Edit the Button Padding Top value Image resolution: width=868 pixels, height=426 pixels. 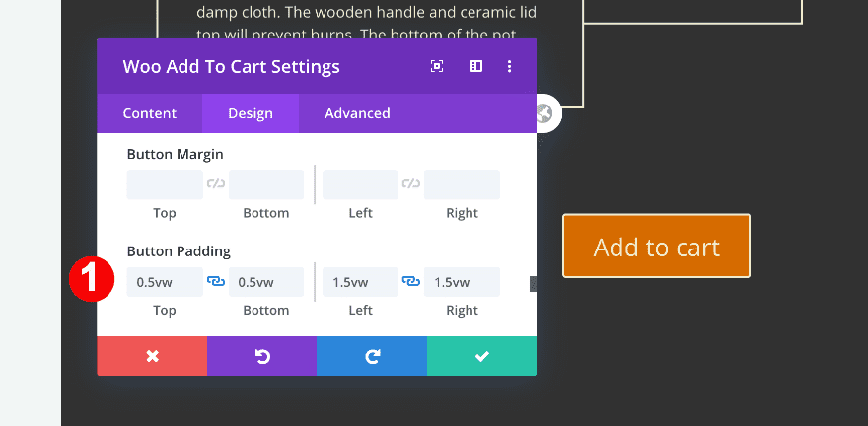pyautogui.click(x=165, y=282)
